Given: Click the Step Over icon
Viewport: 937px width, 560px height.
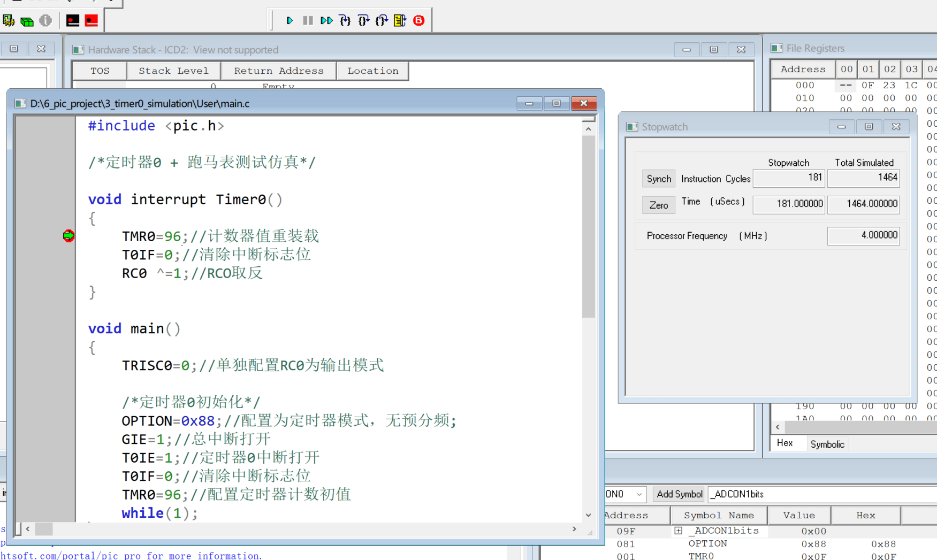Looking at the screenshot, I should pos(363,20).
